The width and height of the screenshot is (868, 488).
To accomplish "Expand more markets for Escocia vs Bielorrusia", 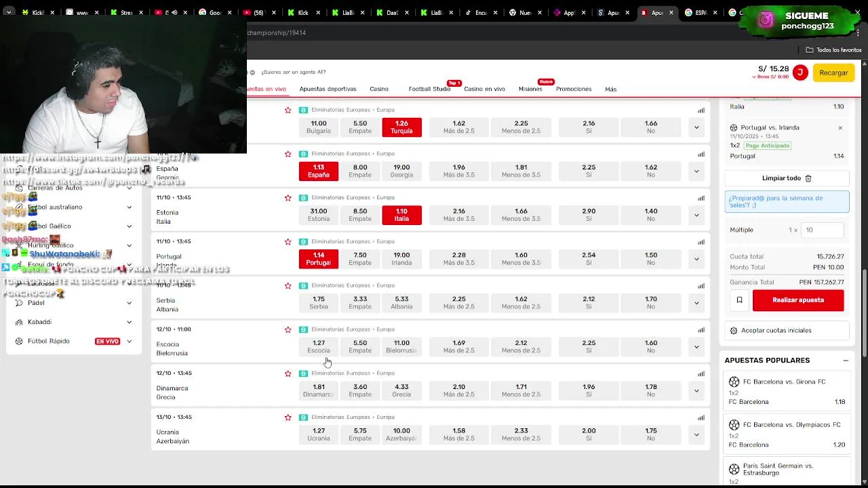I will pos(696,347).
